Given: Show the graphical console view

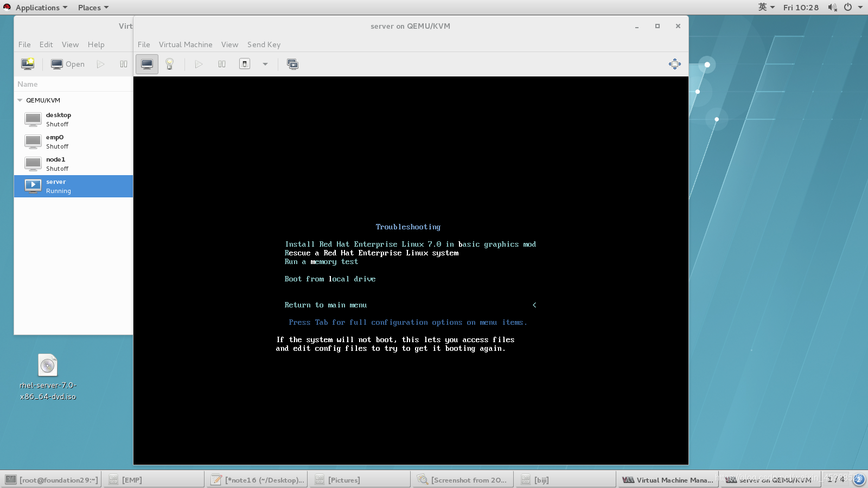Looking at the screenshot, I should click(x=147, y=64).
